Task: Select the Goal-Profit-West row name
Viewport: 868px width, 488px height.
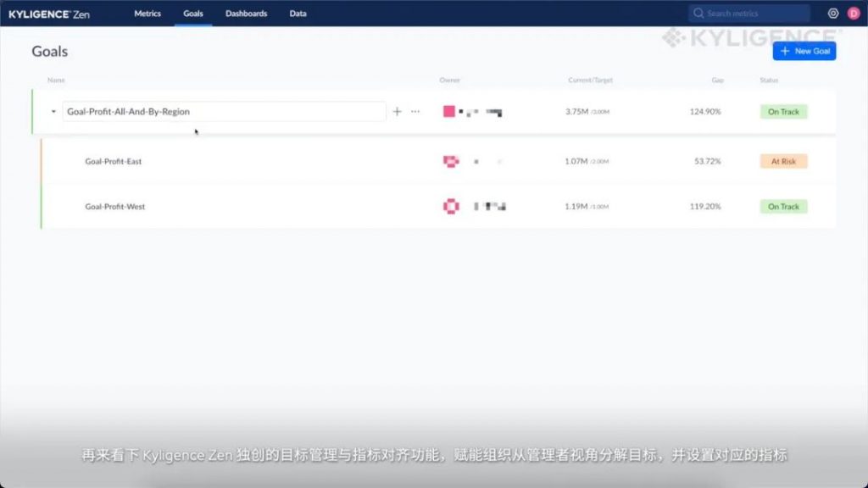Action: coord(114,207)
